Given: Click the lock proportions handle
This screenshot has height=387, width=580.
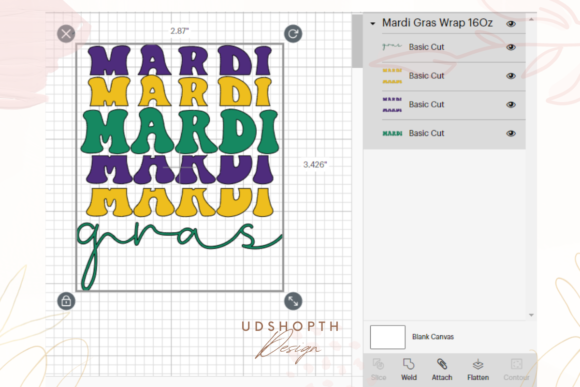Looking at the screenshot, I should [x=66, y=301].
